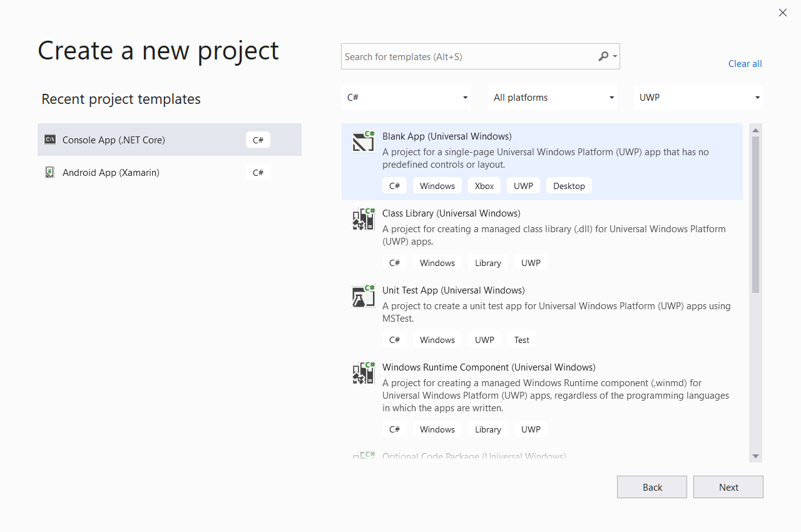Viewport: 801px width, 532px height.
Task: Click the template list scroll up arrow
Action: tap(756, 130)
